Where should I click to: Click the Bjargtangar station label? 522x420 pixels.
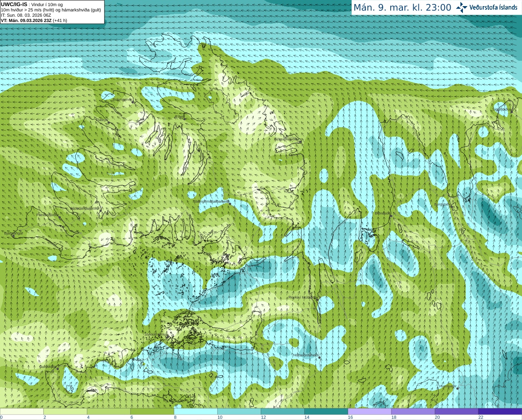point(13,233)
